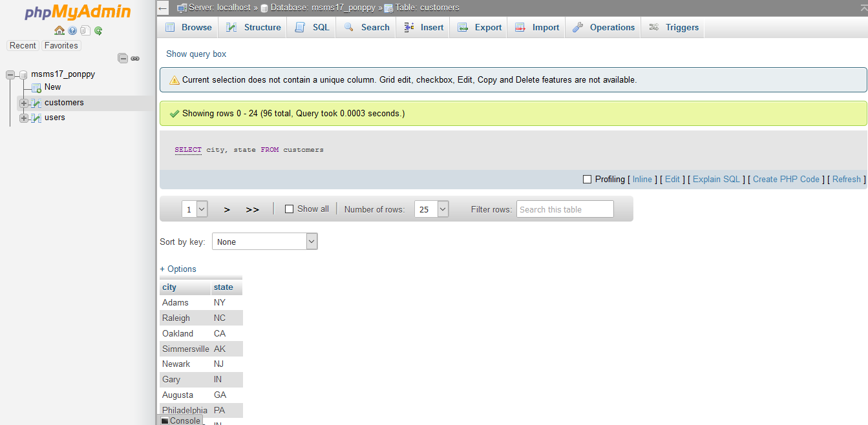The image size is (868, 425).
Task: Click the Search this table filter field
Action: coord(565,209)
